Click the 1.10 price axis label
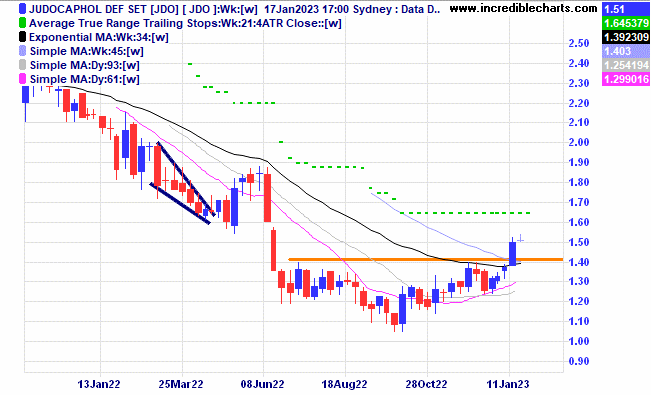The width and height of the screenshot is (651, 395). [578, 321]
